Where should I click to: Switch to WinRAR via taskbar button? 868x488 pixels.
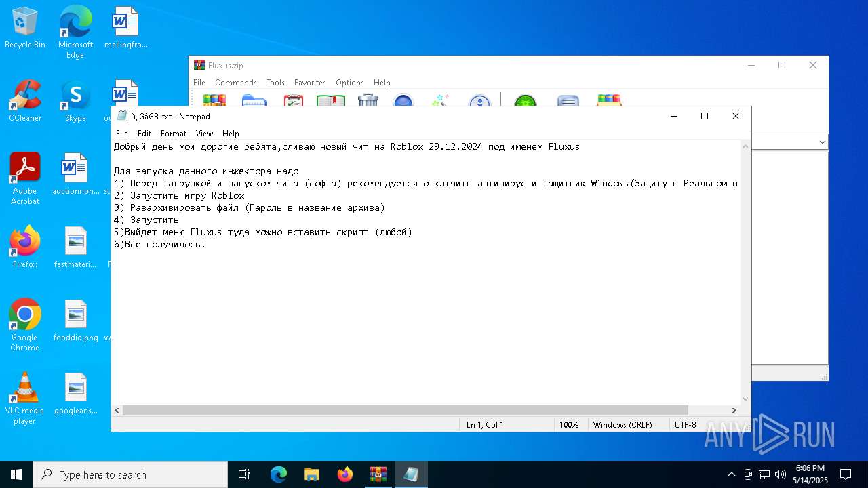[x=378, y=474]
